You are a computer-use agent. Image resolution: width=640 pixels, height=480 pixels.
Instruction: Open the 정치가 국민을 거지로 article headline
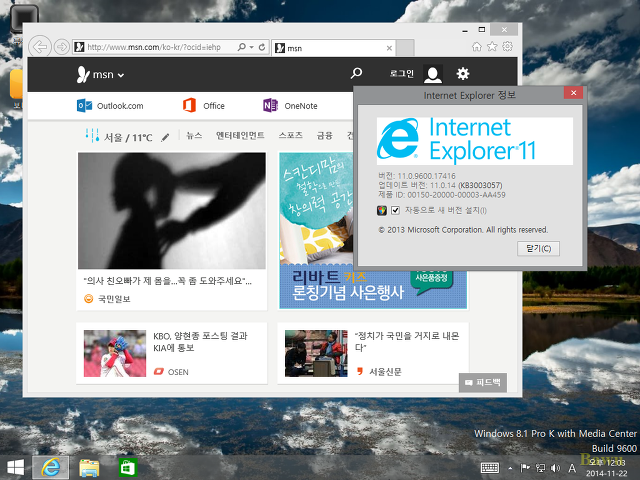pos(407,342)
